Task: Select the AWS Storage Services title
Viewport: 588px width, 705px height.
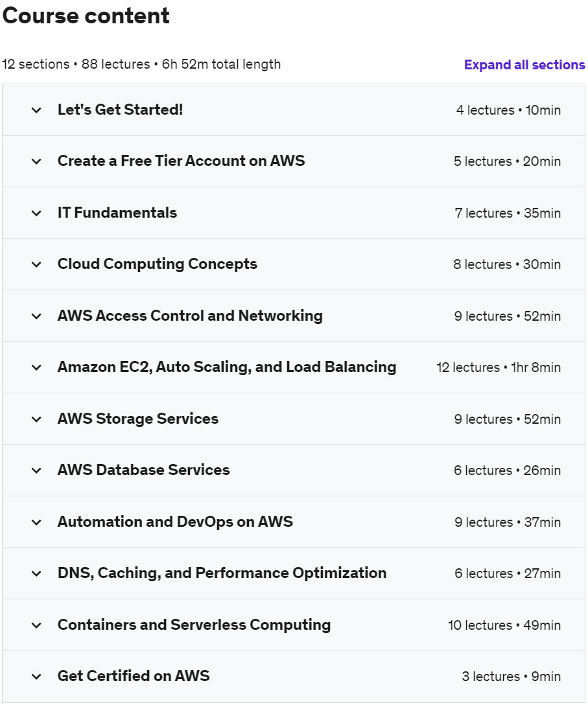Action: pyautogui.click(x=138, y=419)
